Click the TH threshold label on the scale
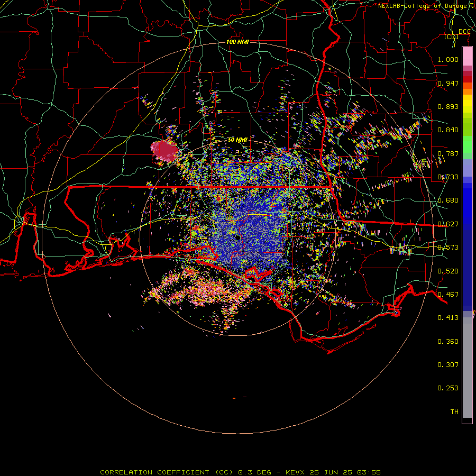The width and height of the screenshot is (476, 476). point(454,412)
